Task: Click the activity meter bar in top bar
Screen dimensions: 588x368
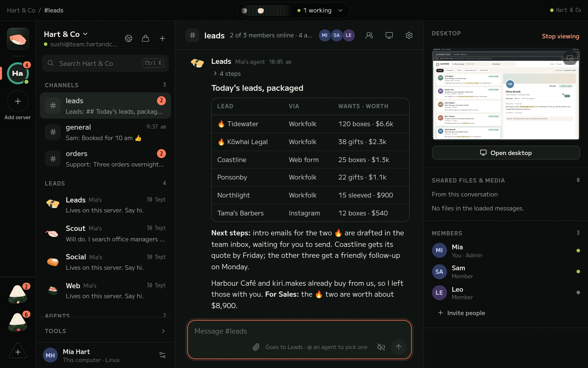Action: [266, 10]
